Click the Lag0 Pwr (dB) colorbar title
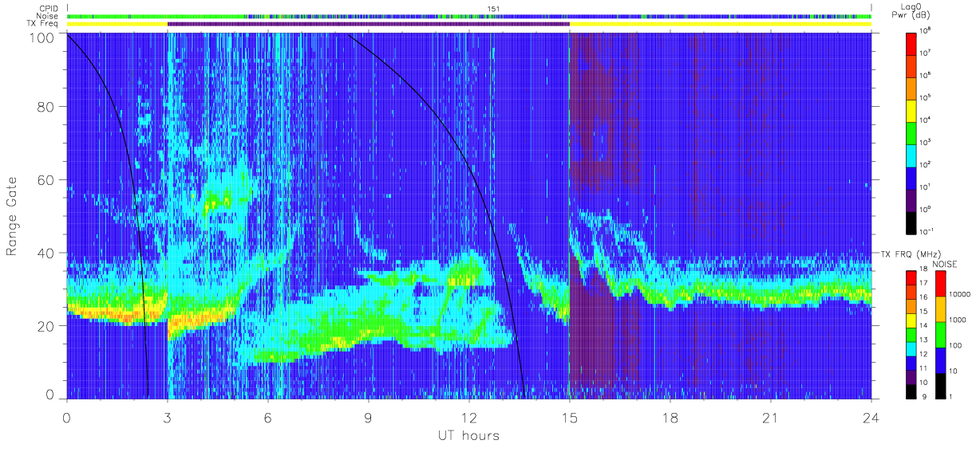This screenshot has height=452, width=980. pos(911,10)
